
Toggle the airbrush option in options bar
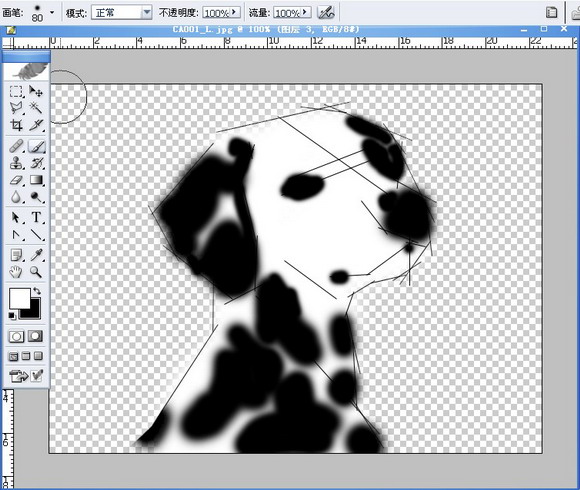(326, 13)
